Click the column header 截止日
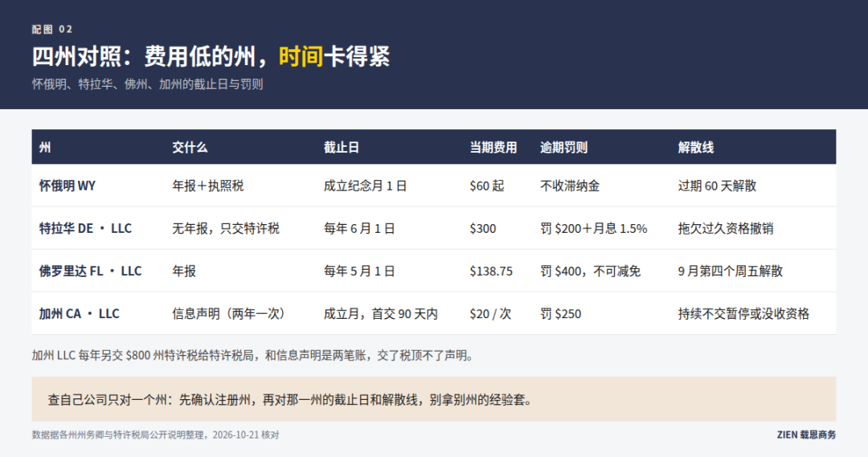The width and height of the screenshot is (868, 457). (x=341, y=147)
